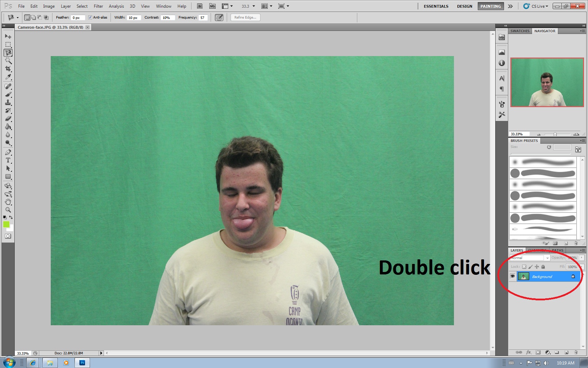Expand the Opacity value arrow
588x368 pixels.
click(x=581, y=258)
